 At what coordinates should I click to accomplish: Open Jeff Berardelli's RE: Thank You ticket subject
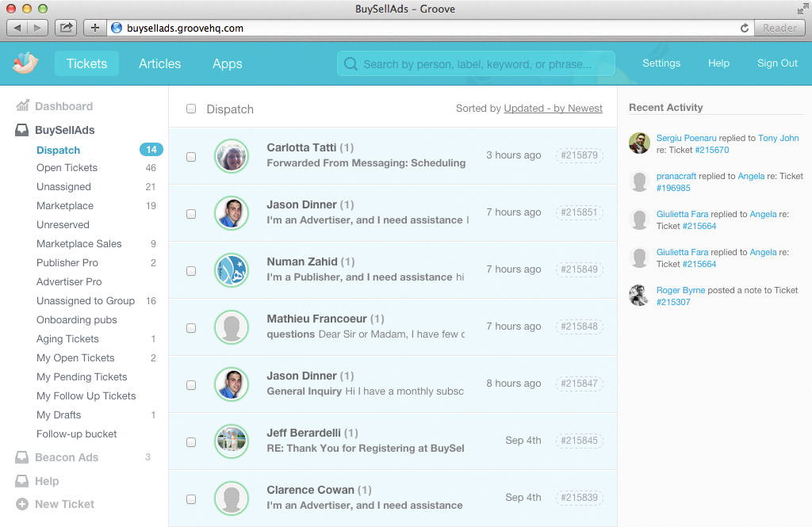pyautogui.click(x=365, y=449)
